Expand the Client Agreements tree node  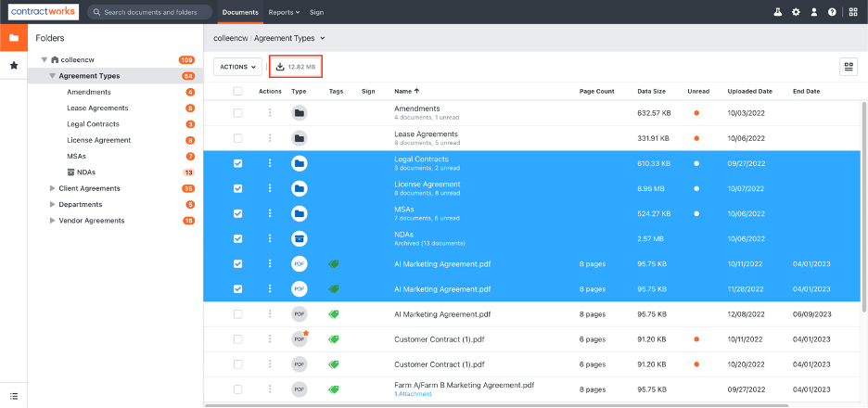click(53, 188)
